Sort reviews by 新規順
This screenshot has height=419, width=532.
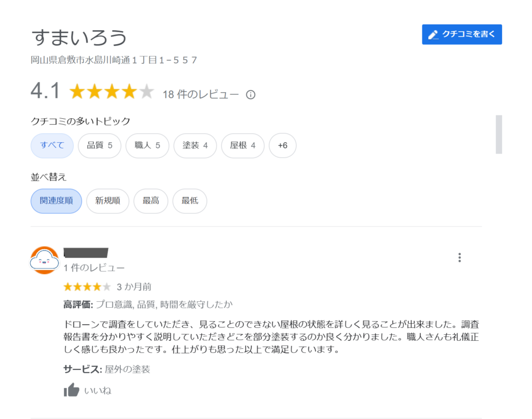(x=107, y=201)
